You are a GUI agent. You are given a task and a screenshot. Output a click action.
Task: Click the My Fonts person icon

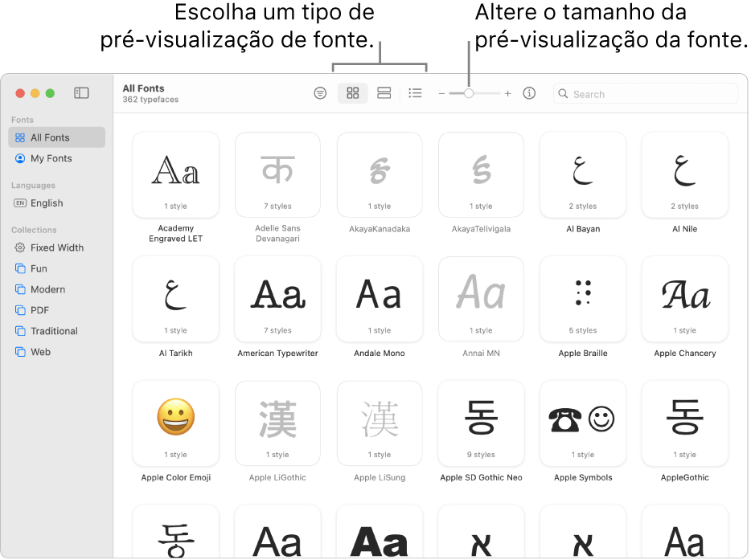tap(19, 158)
